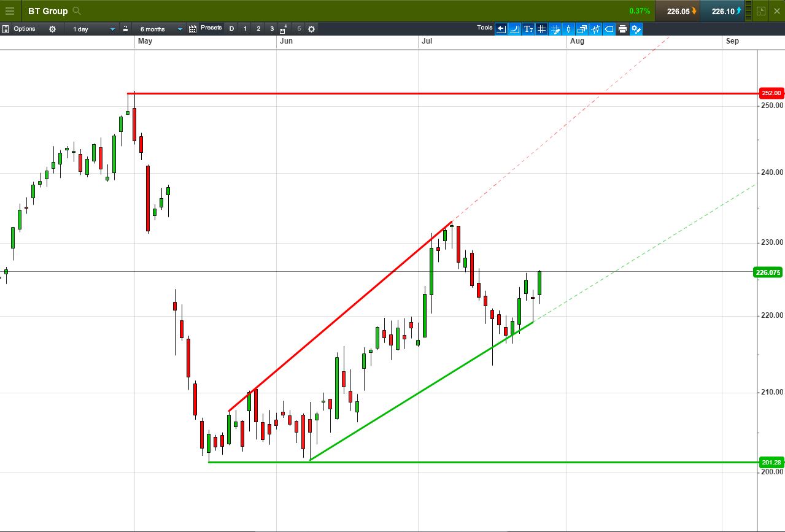The width and height of the screenshot is (785, 532).
Task: Toggle the padlock between interval and period
Action: [125, 29]
